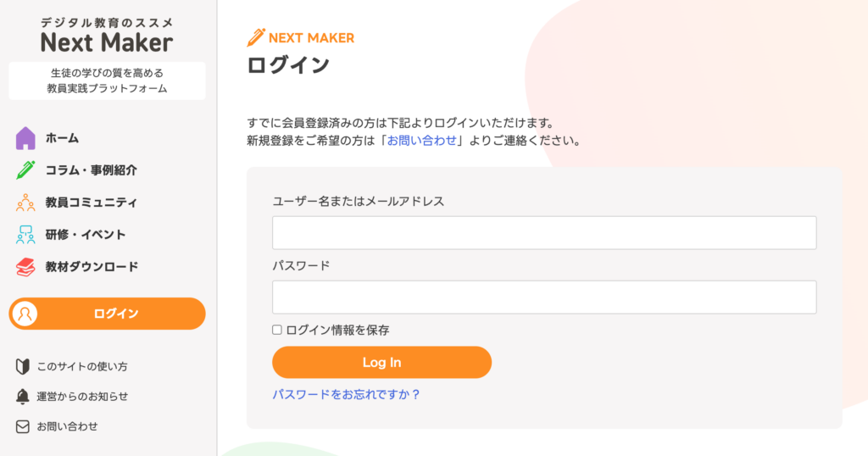The width and height of the screenshot is (868, 456).
Task: Click the パスワードをお忘れですか？ link
Action: pyautogui.click(x=346, y=394)
